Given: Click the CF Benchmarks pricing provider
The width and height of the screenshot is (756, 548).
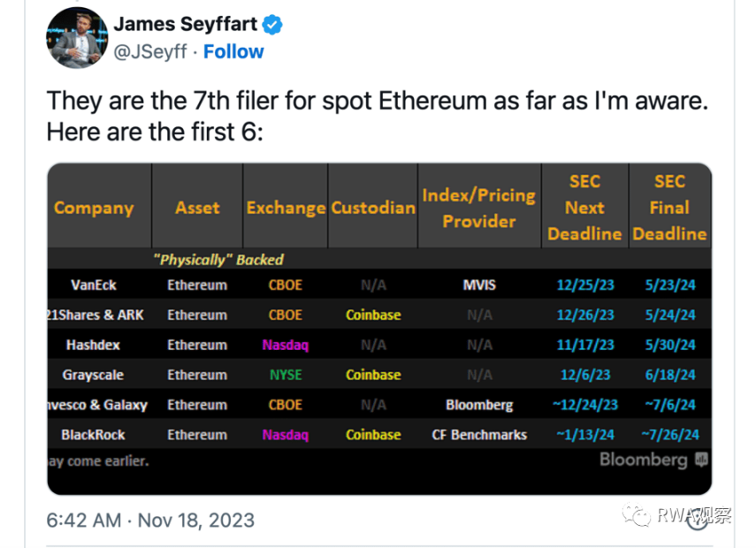Looking at the screenshot, I should point(479,435).
